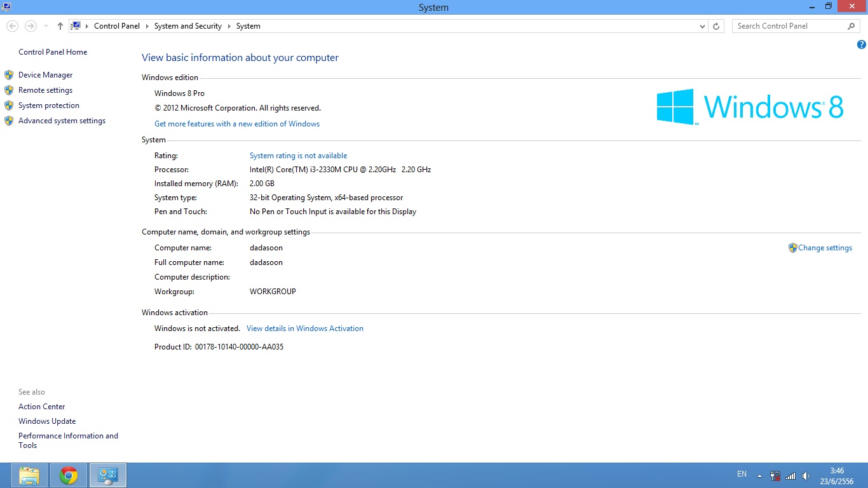Image resolution: width=868 pixels, height=488 pixels.
Task: Open the Recent locations dropdown arrow
Action: 46,26
